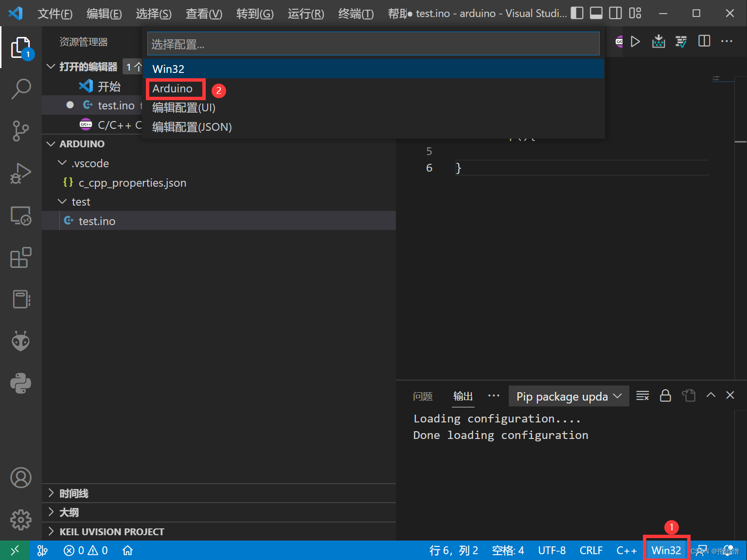This screenshot has width=747, height=560.
Task: Click the Arduino verify icon in editor toolbar
Action: (x=681, y=42)
